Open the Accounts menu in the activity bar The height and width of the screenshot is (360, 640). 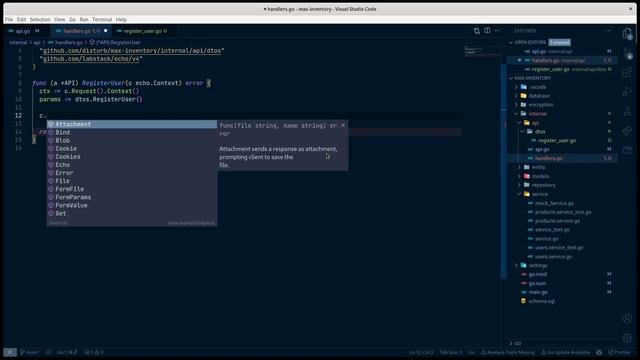click(627, 318)
